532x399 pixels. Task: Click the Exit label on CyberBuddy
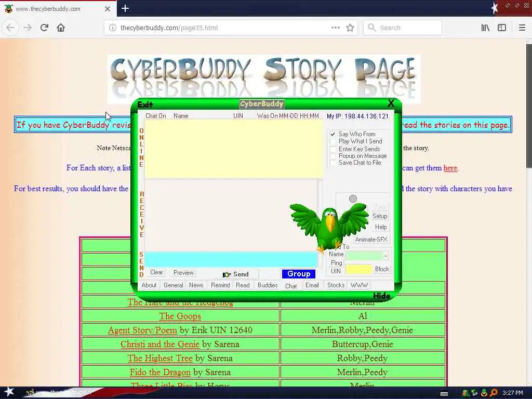pos(145,104)
